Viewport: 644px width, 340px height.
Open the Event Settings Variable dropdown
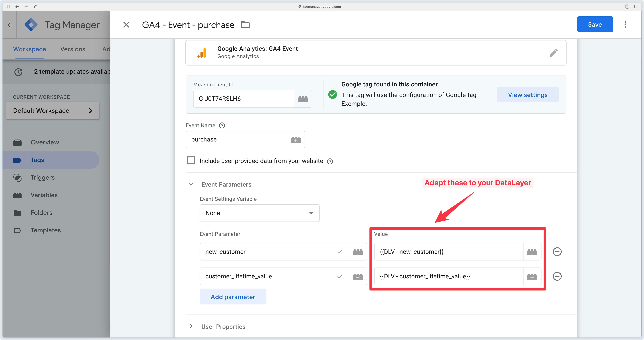[259, 213]
